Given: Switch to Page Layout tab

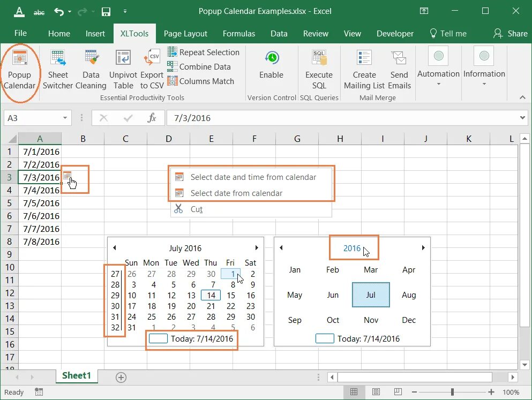Looking at the screenshot, I should pyautogui.click(x=185, y=34).
